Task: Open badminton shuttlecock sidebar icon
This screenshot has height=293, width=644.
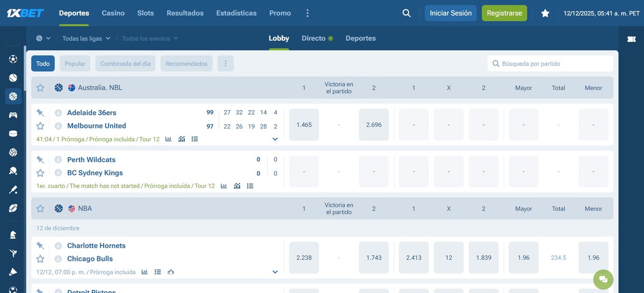Action: pyautogui.click(x=13, y=271)
